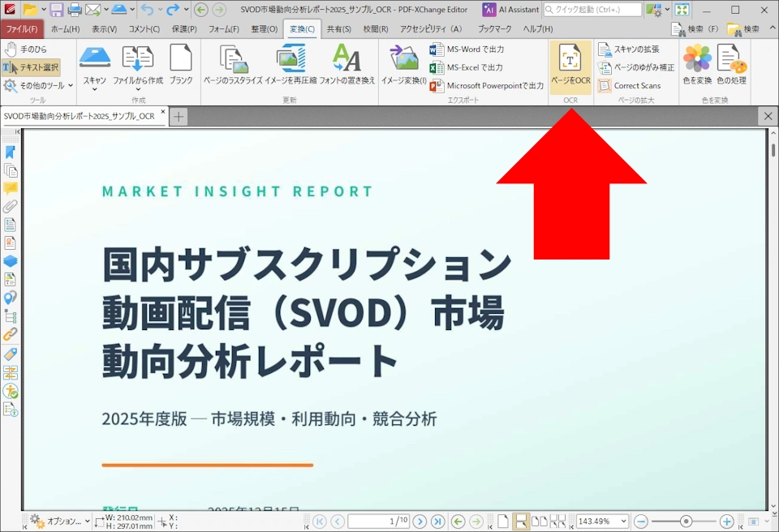Switch to two pages continuous layout
The image size is (779, 532).
coord(557,521)
